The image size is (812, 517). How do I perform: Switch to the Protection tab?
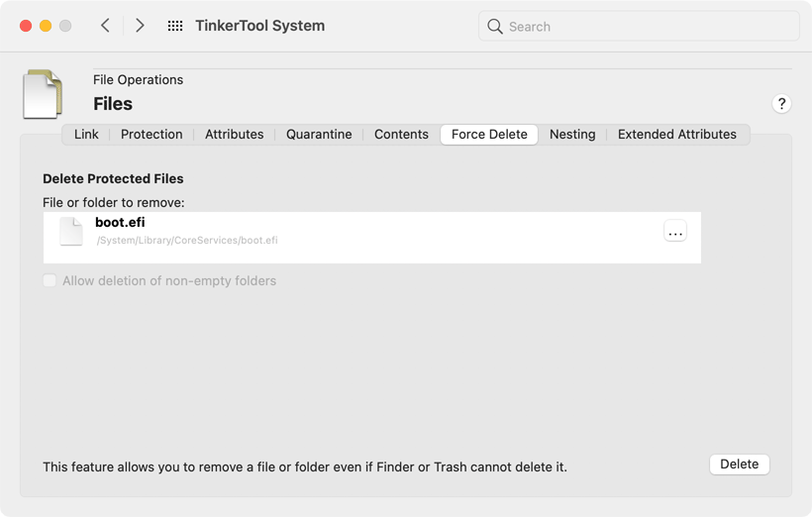[152, 134]
